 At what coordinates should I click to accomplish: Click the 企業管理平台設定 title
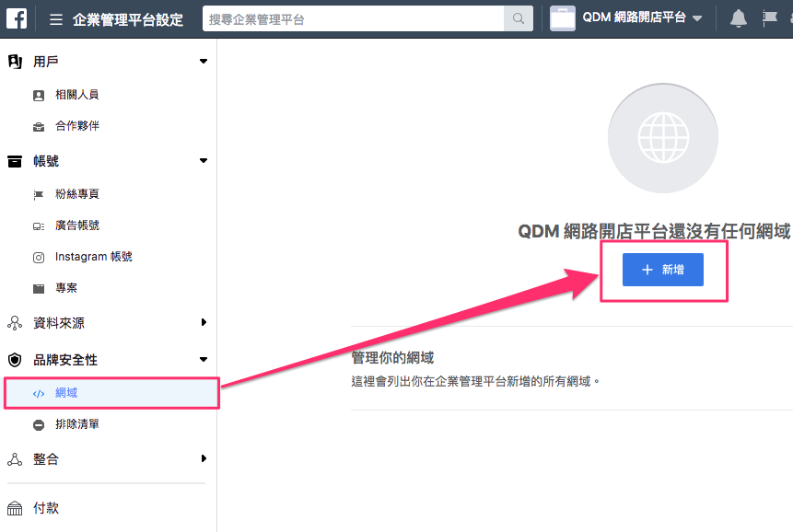click(128, 19)
